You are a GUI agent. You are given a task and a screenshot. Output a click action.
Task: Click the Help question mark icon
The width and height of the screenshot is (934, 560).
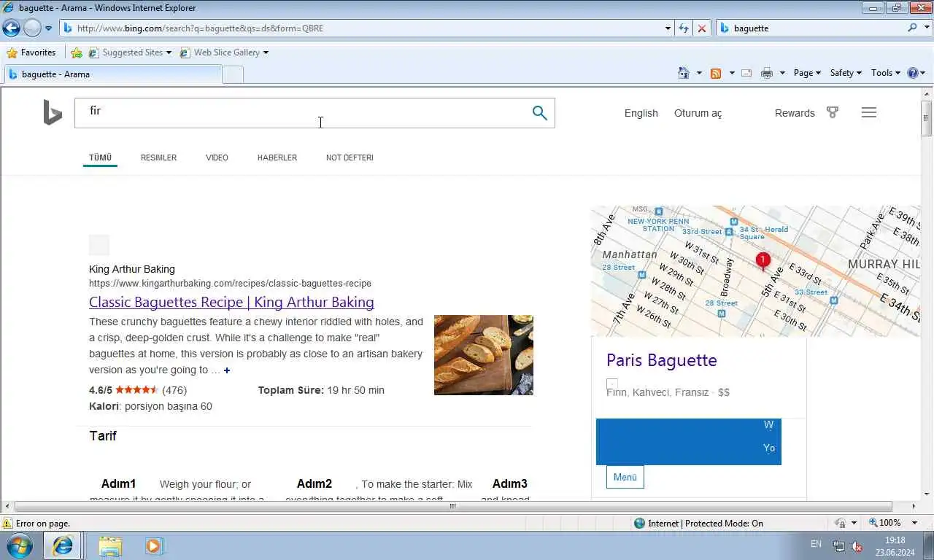(912, 73)
